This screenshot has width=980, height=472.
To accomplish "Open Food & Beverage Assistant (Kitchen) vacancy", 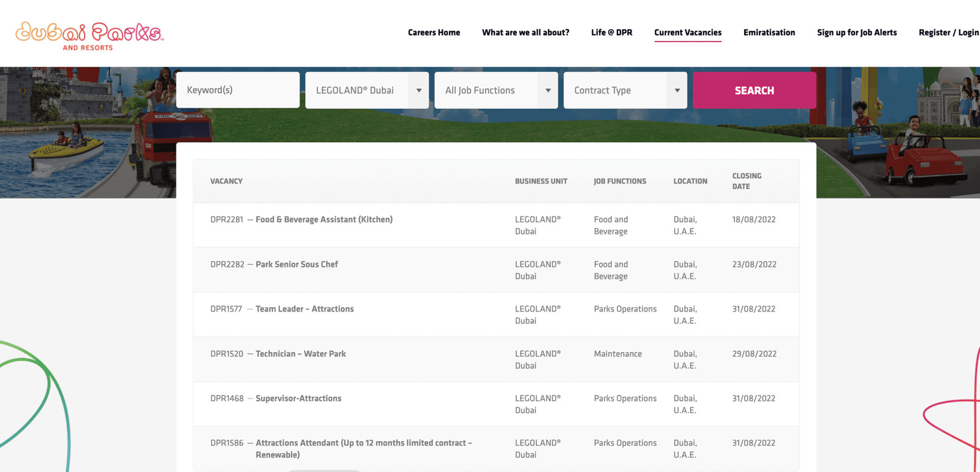I will (x=323, y=219).
